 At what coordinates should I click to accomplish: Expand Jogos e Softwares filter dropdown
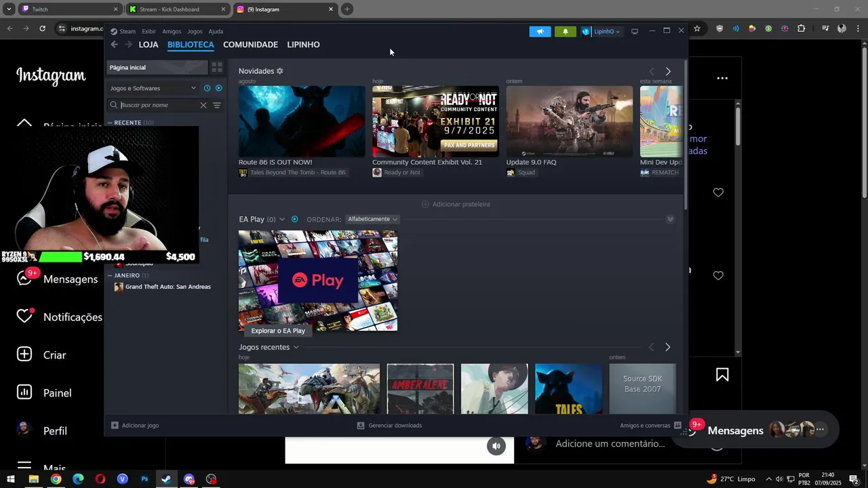153,88
